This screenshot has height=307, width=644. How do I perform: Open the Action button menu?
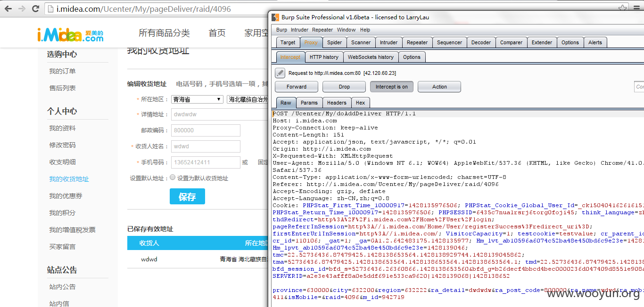pos(439,87)
